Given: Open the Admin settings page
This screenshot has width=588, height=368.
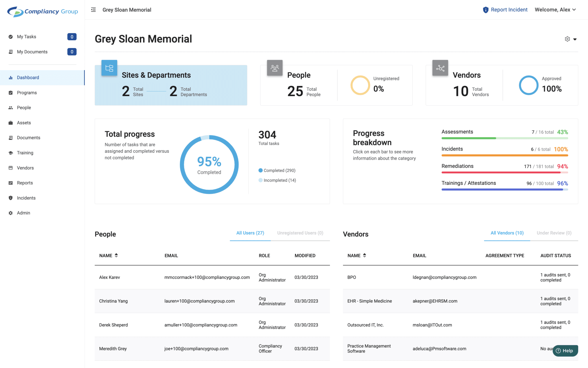Looking at the screenshot, I should [24, 213].
